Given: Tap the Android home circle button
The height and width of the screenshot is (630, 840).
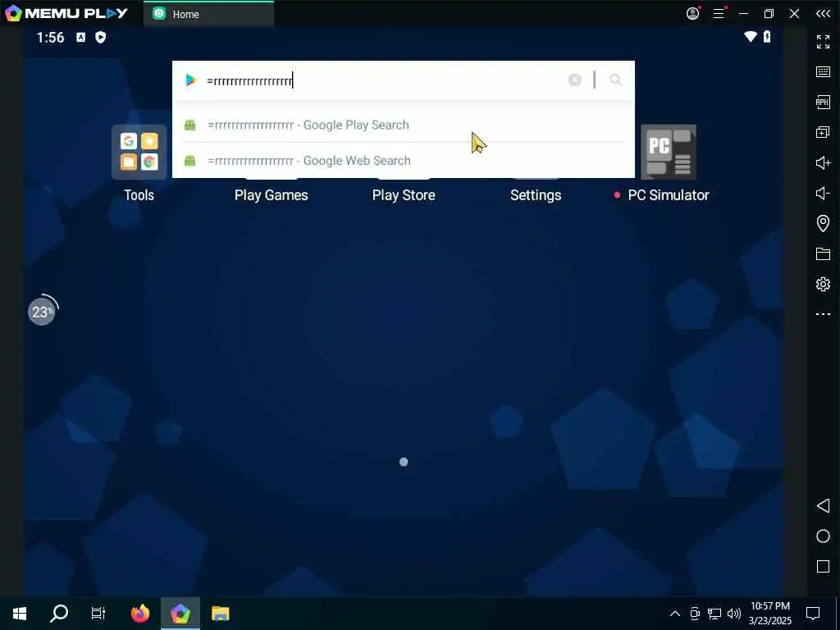Looking at the screenshot, I should coord(823,536).
